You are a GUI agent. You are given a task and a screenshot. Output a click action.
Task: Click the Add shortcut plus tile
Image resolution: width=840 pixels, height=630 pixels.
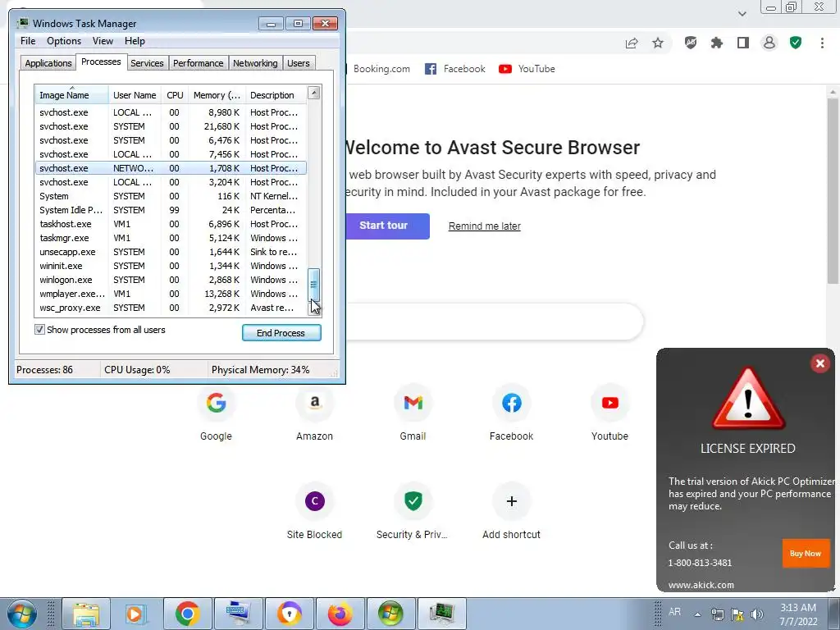[x=512, y=511]
